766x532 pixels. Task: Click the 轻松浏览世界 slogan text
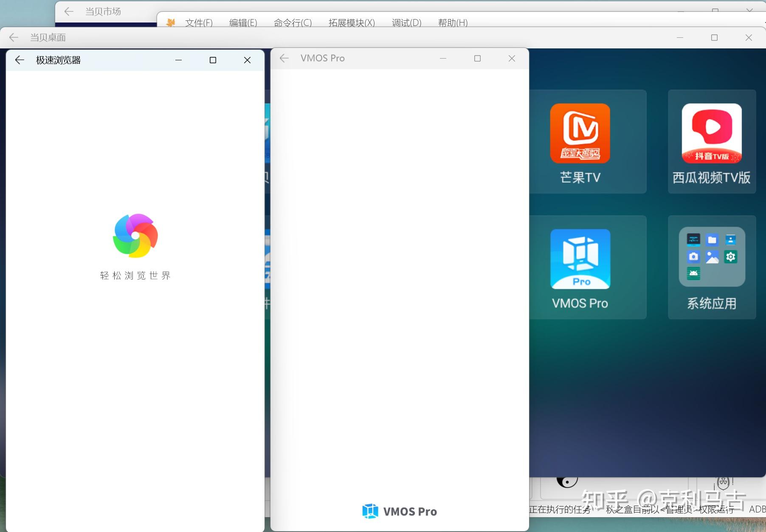135,276
